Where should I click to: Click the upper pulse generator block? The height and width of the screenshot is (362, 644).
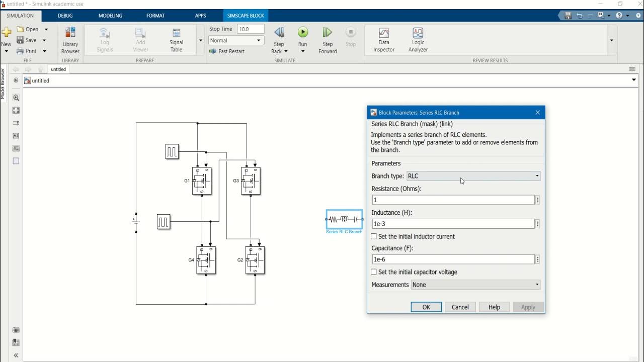tap(172, 151)
